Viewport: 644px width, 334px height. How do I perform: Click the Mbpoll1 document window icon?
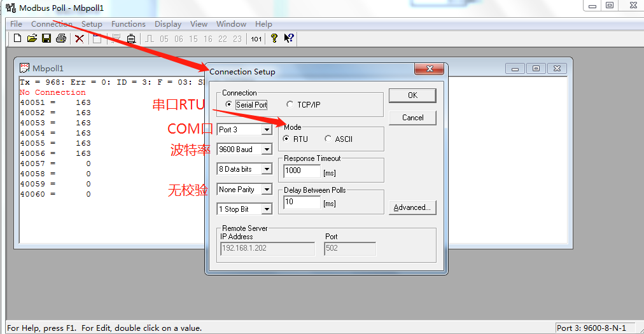click(x=25, y=68)
